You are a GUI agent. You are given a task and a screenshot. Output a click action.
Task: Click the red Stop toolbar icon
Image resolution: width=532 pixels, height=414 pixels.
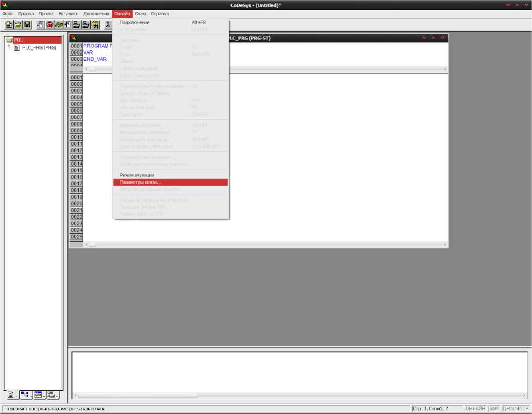49,25
